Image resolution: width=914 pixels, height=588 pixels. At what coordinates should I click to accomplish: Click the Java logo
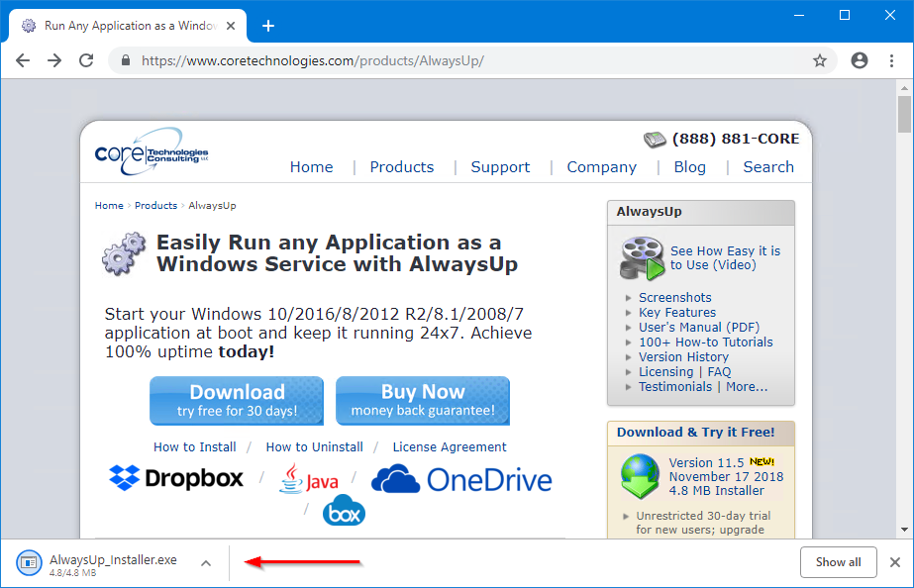[x=308, y=479]
